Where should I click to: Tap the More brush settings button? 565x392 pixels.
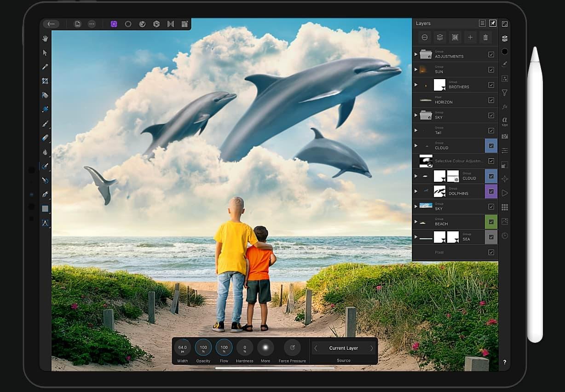(x=265, y=348)
